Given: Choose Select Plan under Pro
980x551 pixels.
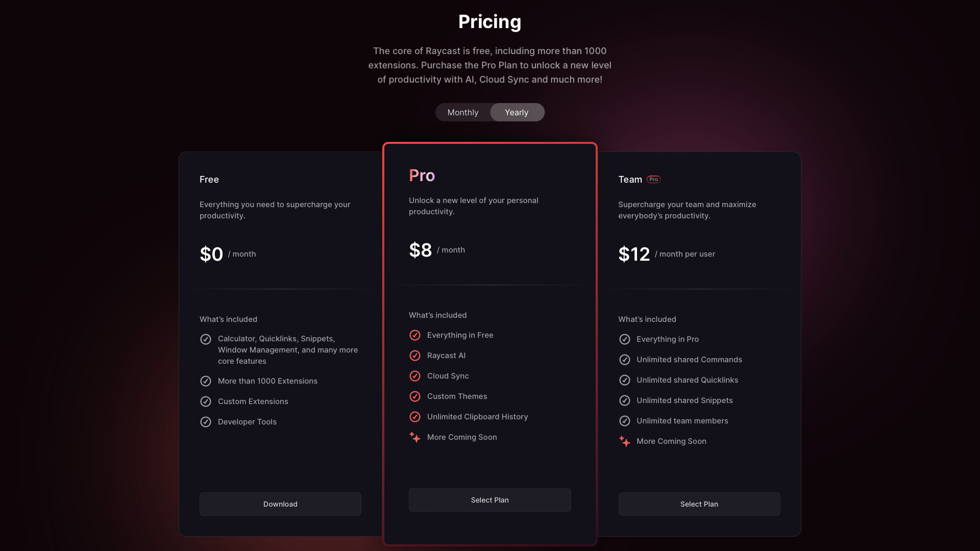Looking at the screenshot, I should pos(489,500).
